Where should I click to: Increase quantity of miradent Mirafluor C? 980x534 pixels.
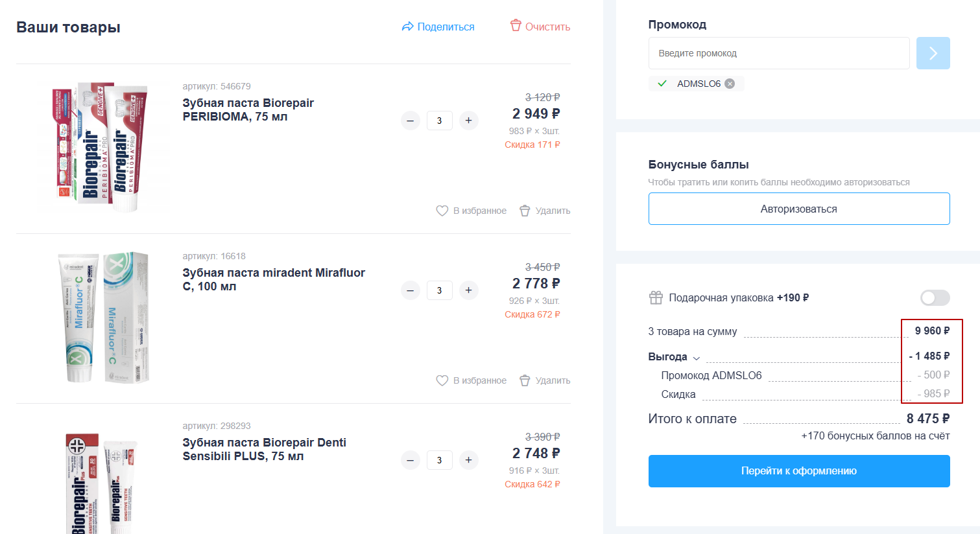468,290
